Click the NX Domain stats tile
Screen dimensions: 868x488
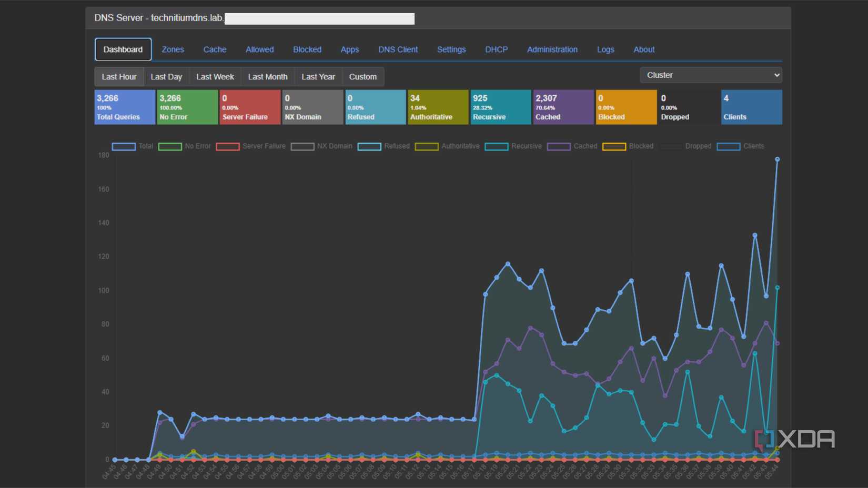click(312, 107)
